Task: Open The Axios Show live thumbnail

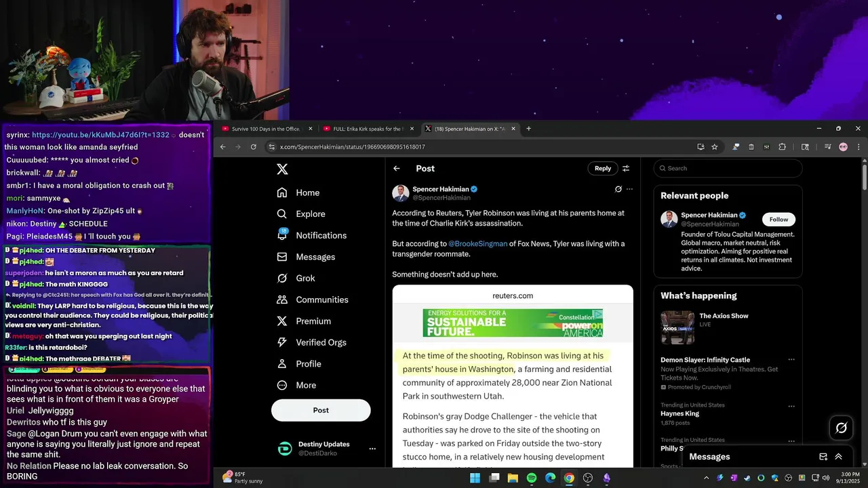Action: [677, 328]
